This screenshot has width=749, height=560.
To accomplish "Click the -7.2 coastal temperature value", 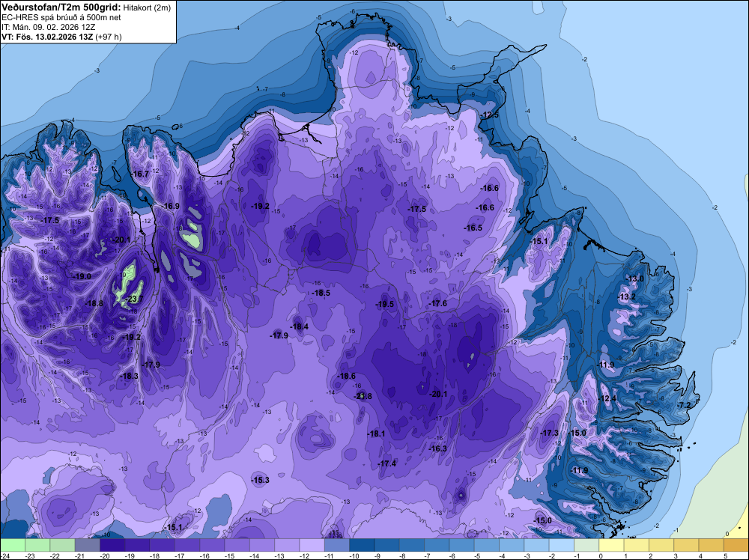I will (684, 405).
